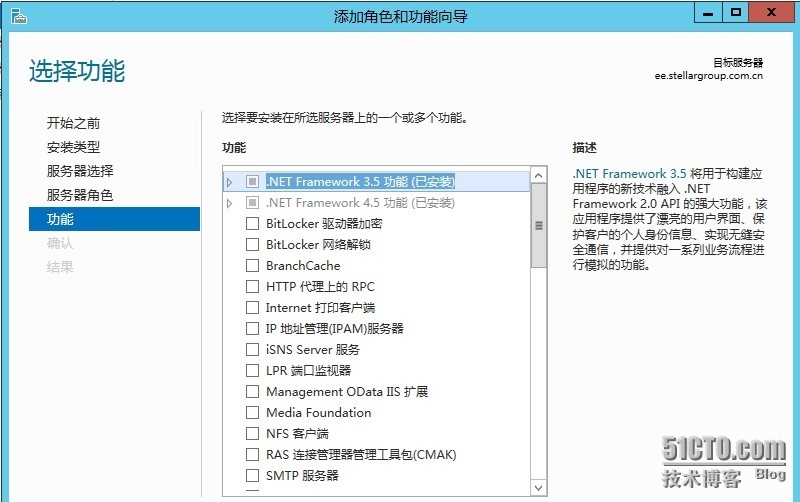800x502 pixels.
Task: Select the 结果 wizard step
Action: [60, 267]
